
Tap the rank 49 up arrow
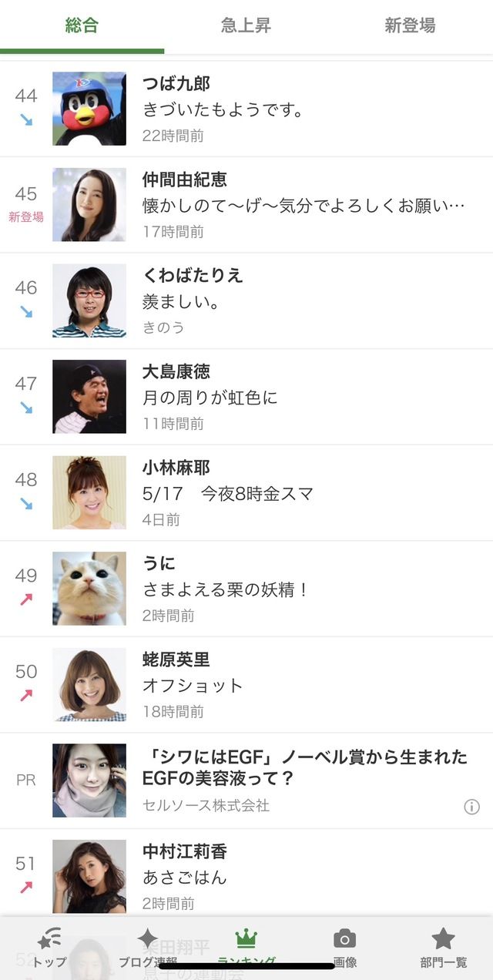(x=26, y=599)
